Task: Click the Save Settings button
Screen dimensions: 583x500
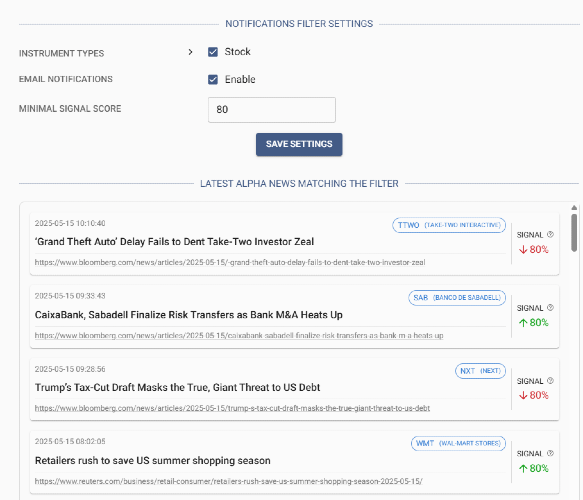Action: point(299,144)
